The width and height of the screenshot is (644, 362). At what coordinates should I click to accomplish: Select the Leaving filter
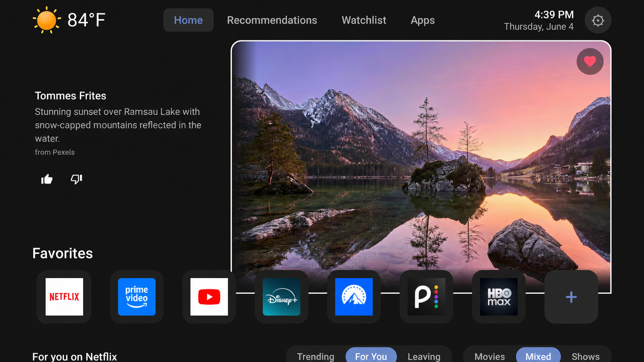coord(424,356)
